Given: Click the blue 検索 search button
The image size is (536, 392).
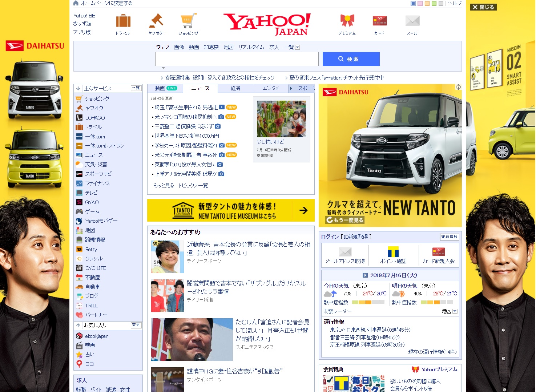Looking at the screenshot, I should [x=351, y=59].
